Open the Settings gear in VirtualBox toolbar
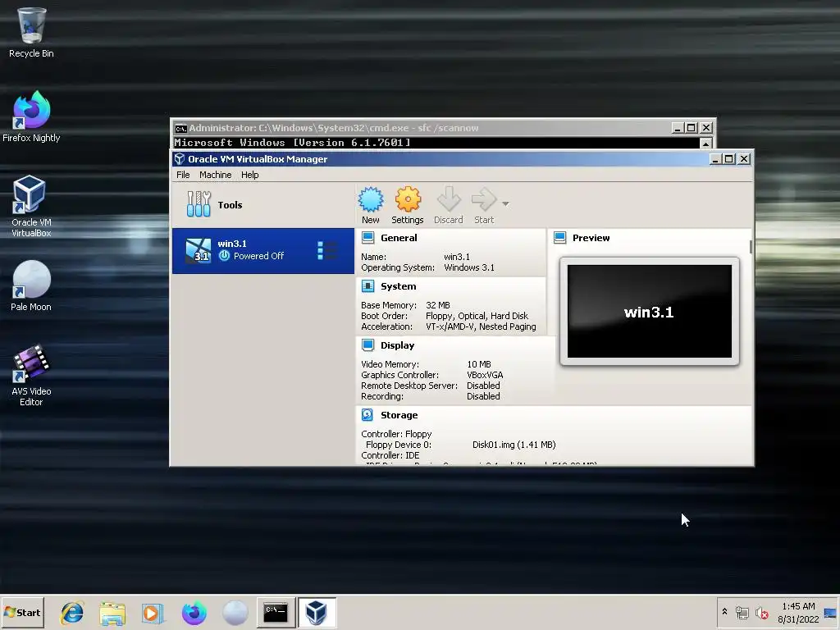This screenshot has width=840, height=630. click(407, 206)
